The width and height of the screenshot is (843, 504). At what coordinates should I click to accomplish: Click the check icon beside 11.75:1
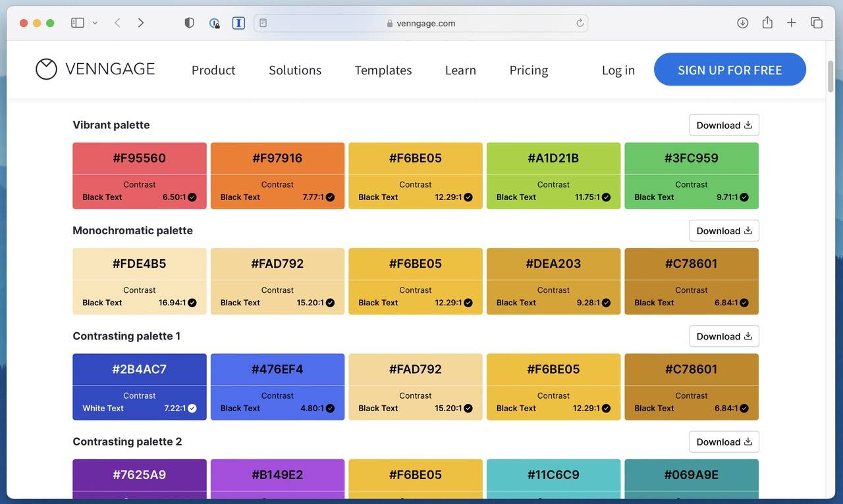point(606,197)
